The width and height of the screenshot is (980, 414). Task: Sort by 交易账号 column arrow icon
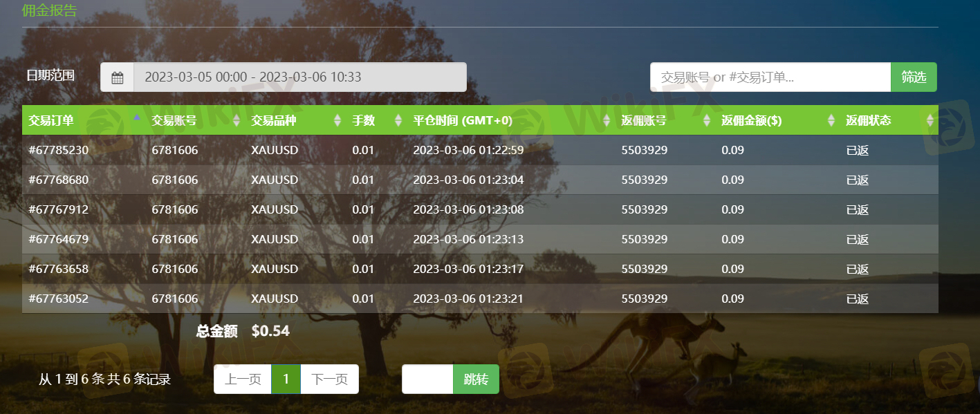tap(237, 120)
